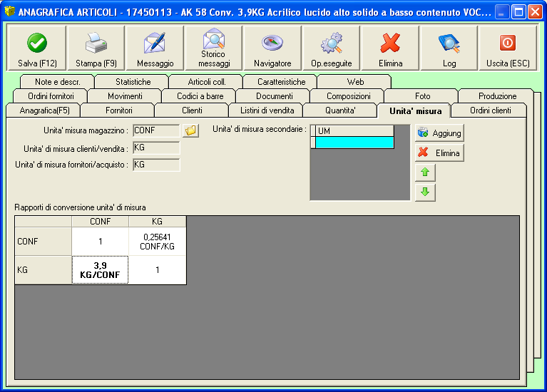The image size is (547, 392).
Task: Click the clienti/vendita unit field
Action: pos(156,148)
